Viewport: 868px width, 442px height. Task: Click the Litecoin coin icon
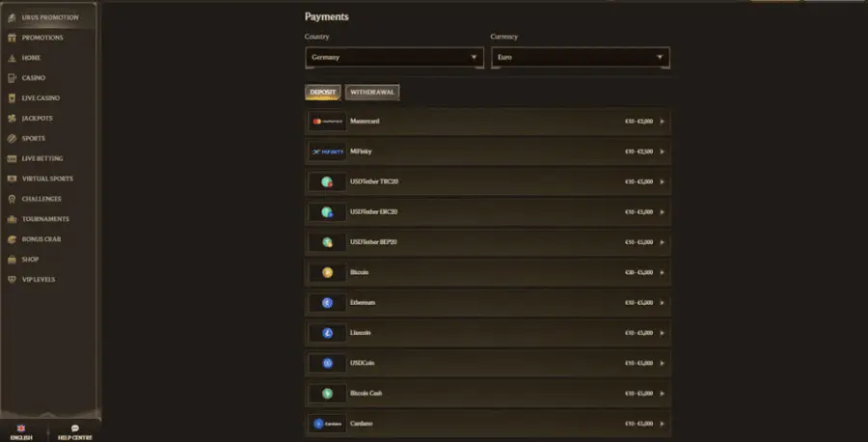click(327, 333)
